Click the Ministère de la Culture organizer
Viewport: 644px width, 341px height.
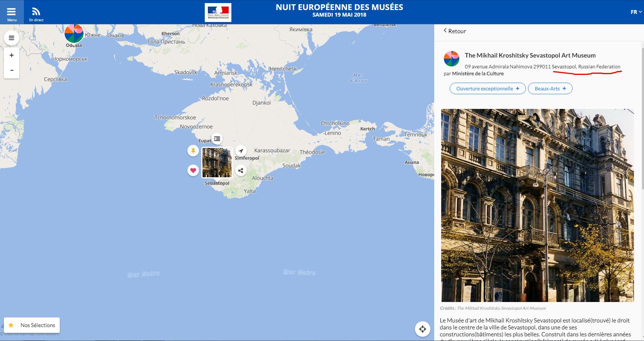[478, 73]
